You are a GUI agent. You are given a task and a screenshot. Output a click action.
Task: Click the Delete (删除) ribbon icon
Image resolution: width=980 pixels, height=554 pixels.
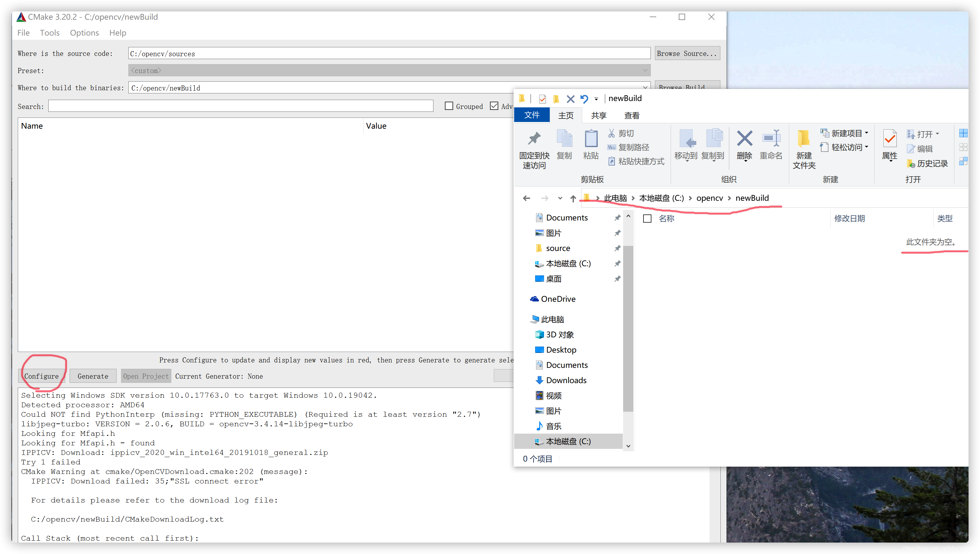click(x=745, y=139)
